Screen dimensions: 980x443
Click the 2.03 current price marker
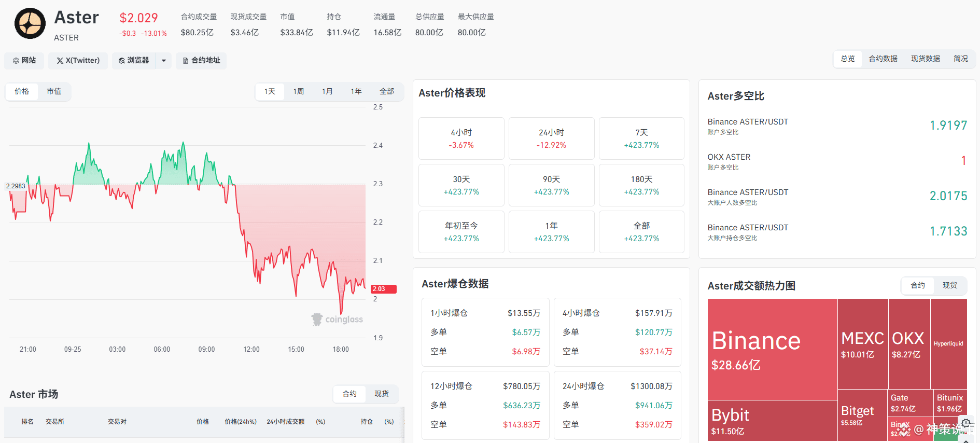point(384,289)
